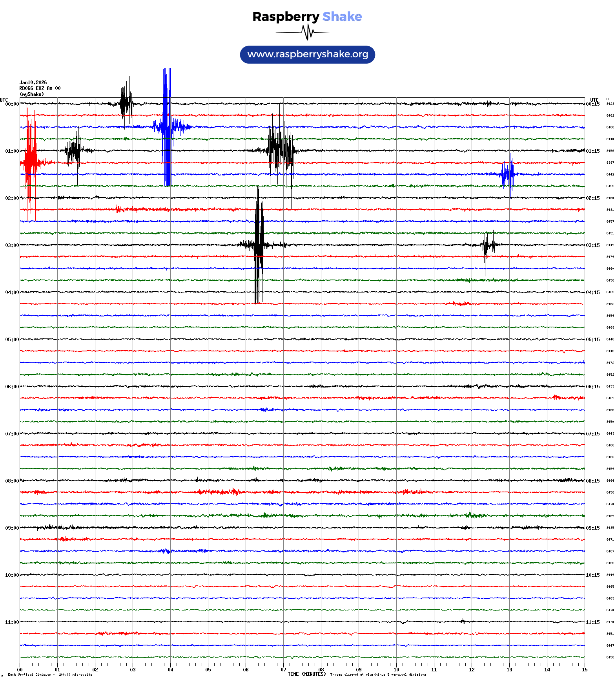
Task: Click the Raspberry Shake logo title
Action: click(307, 16)
